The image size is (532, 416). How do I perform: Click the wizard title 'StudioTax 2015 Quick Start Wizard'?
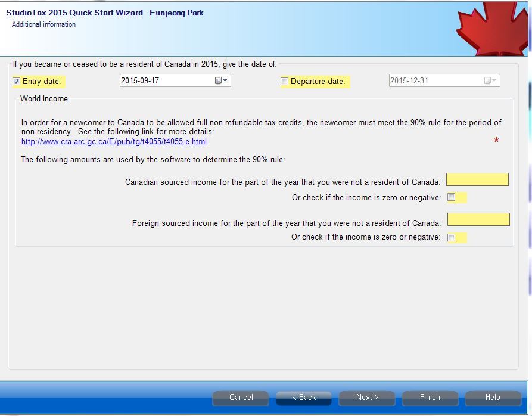[74, 13]
